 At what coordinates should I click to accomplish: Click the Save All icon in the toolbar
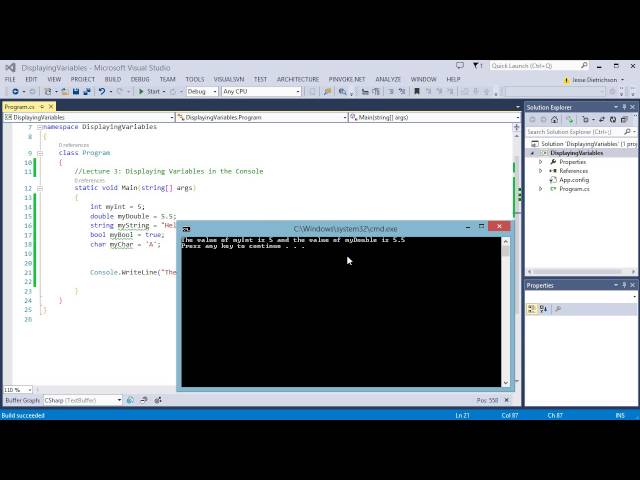coord(87,91)
